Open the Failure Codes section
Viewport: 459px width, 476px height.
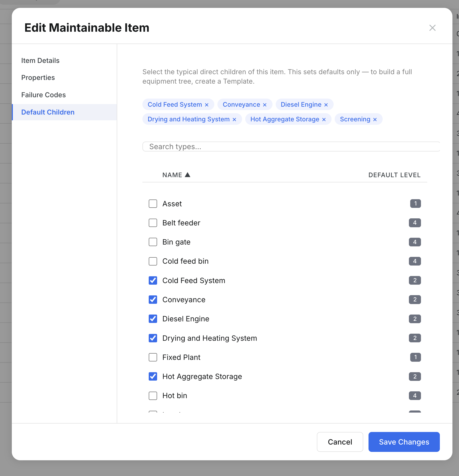click(44, 95)
